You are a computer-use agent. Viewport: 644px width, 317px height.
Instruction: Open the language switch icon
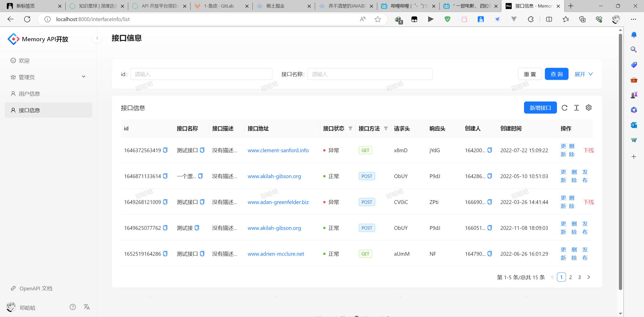[x=87, y=307]
